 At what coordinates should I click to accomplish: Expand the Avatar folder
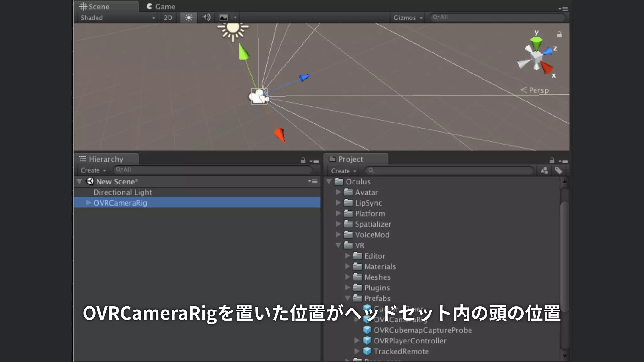click(338, 192)
